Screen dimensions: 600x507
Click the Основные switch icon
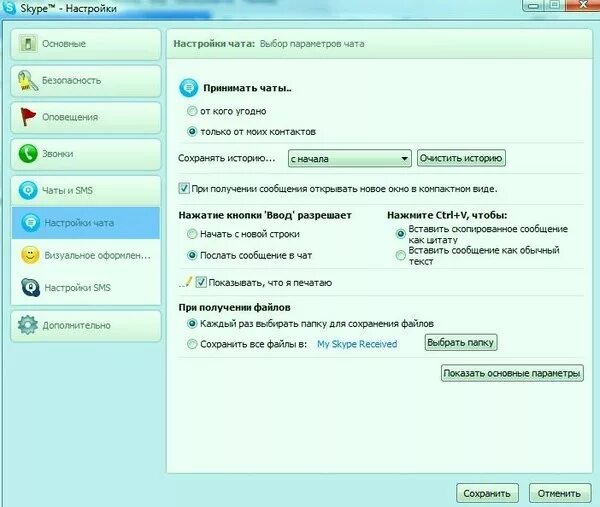point(28,44)
